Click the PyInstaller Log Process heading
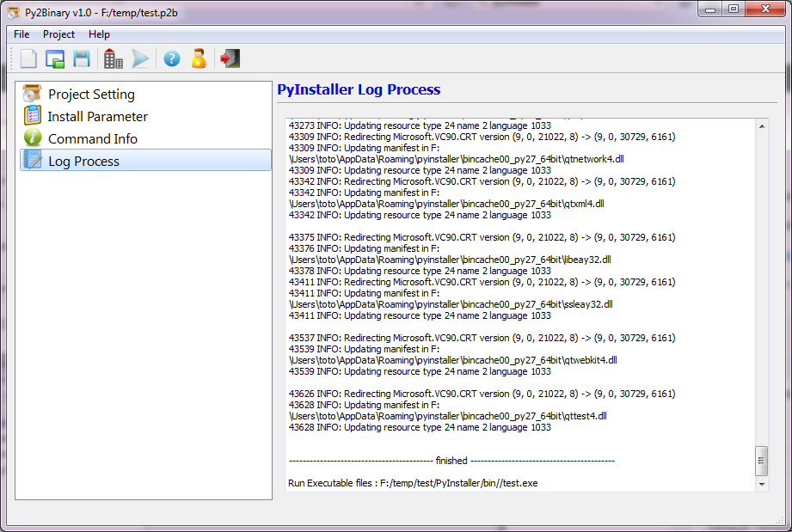The height and width of the screenshot is (532, 792). [x=359, y=89]
